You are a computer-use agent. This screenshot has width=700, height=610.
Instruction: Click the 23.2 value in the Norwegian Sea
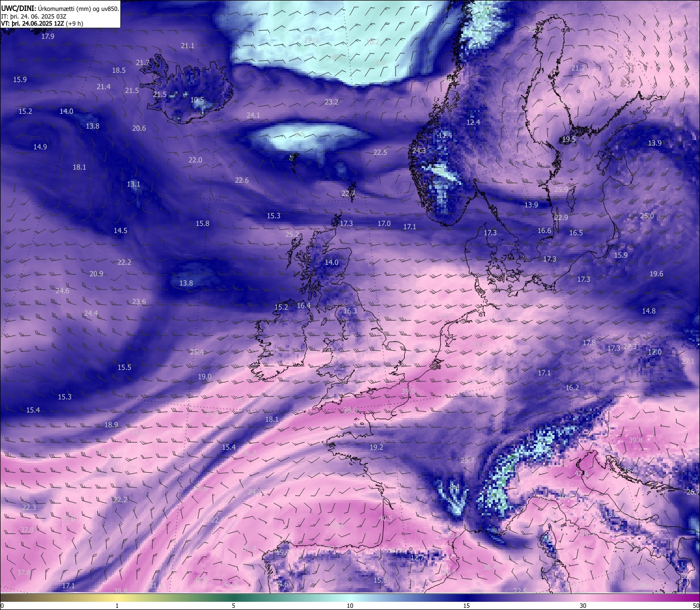[x=331, y=102]
